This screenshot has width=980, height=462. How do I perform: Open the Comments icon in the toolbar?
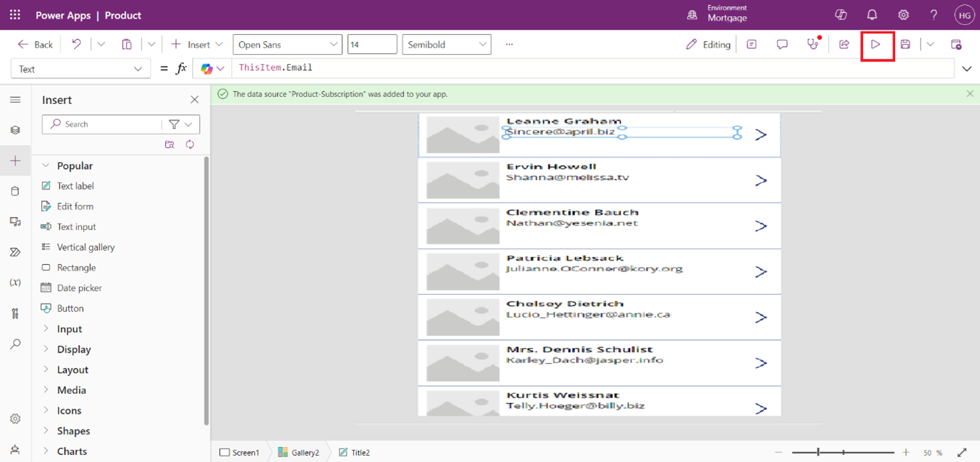[782, 44]
